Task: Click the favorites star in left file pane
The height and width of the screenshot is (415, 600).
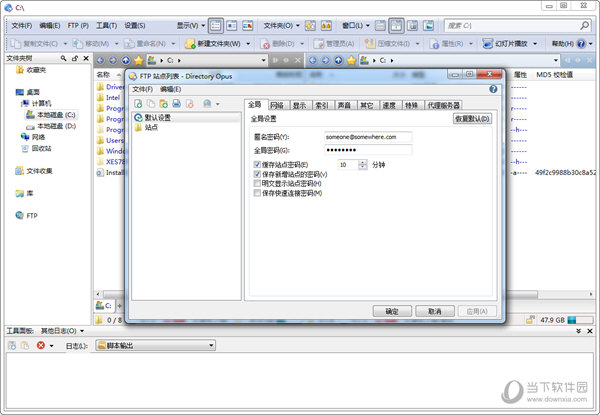Action: coord(139,60)
